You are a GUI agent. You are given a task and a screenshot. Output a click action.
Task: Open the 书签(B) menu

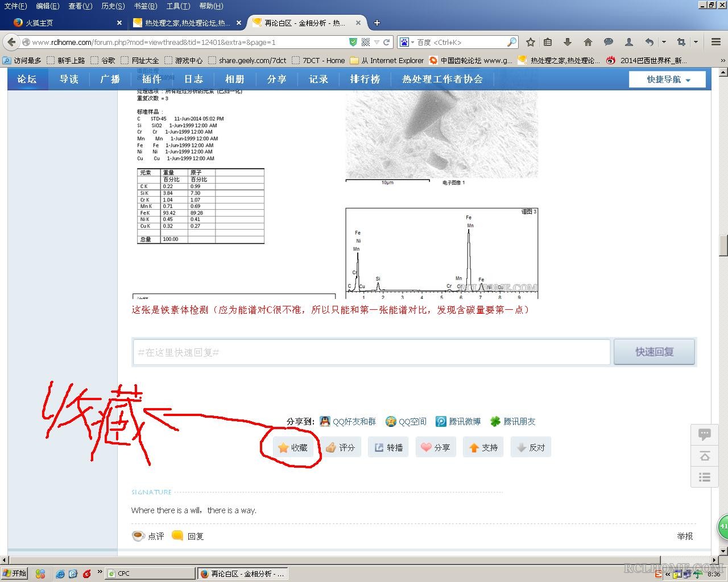click(x=146, y=6)
